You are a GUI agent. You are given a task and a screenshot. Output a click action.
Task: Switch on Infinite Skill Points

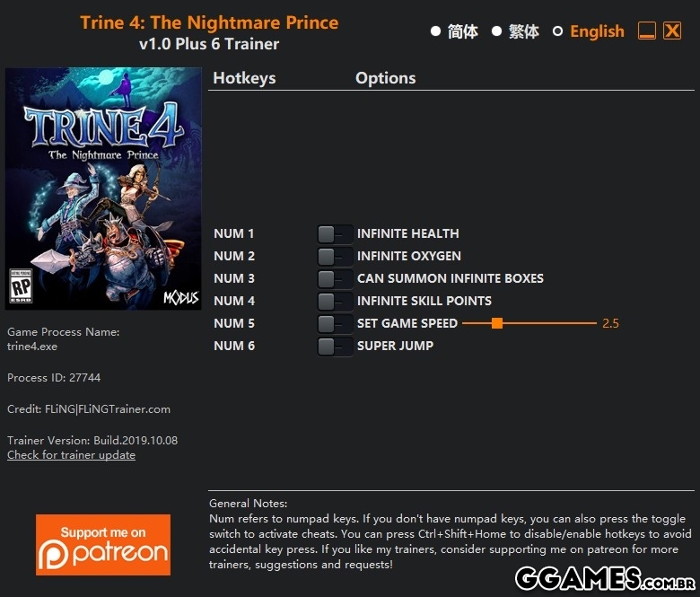[335, 301]
